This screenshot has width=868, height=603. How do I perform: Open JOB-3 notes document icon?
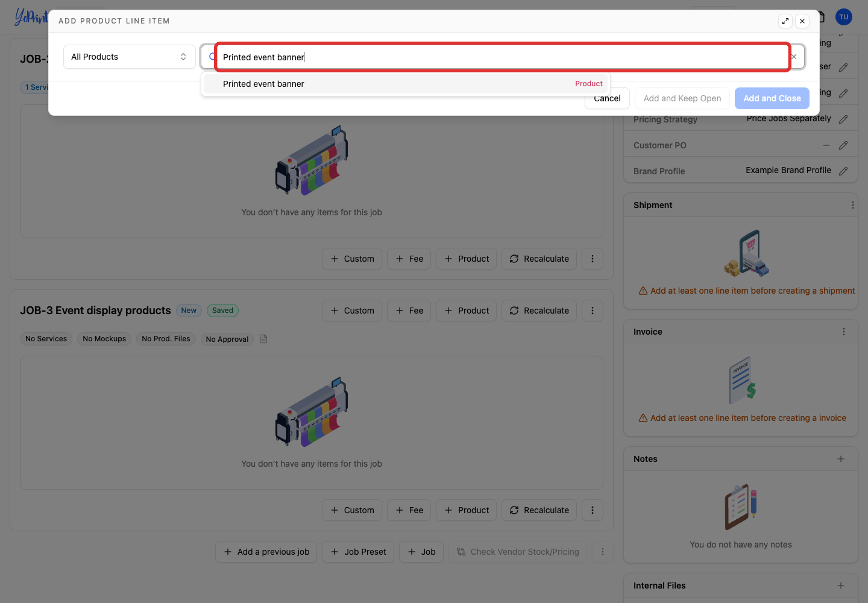(x=263, y=339)
